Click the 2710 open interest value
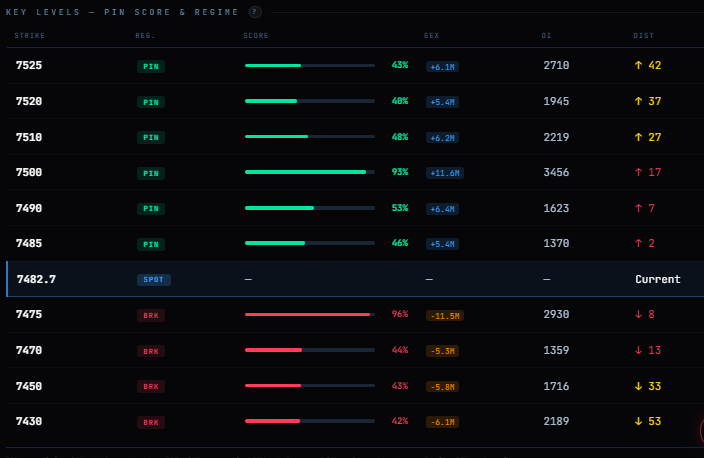Viewport: 704px width, 458px height. pos(556,66)
